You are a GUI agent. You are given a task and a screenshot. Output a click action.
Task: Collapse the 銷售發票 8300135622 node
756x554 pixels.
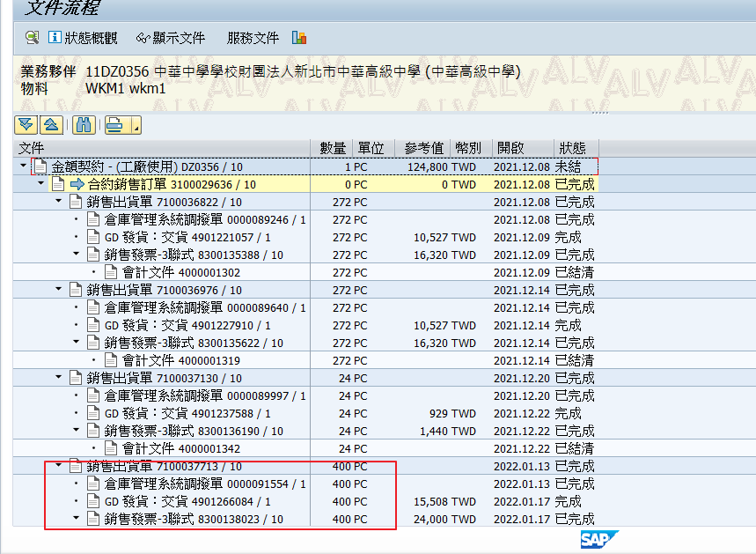pos(77,342)
